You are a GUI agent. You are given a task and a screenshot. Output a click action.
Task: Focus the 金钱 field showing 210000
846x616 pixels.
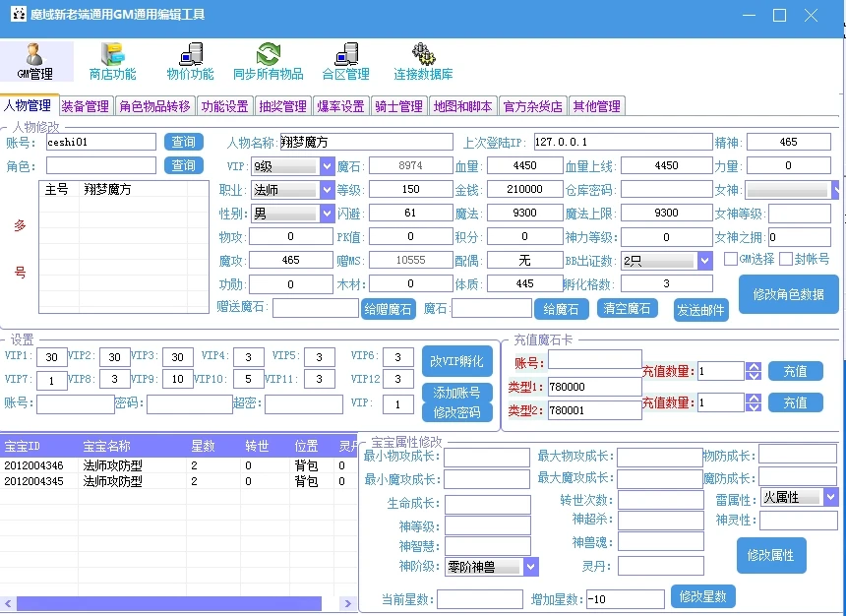click(524, 189)
